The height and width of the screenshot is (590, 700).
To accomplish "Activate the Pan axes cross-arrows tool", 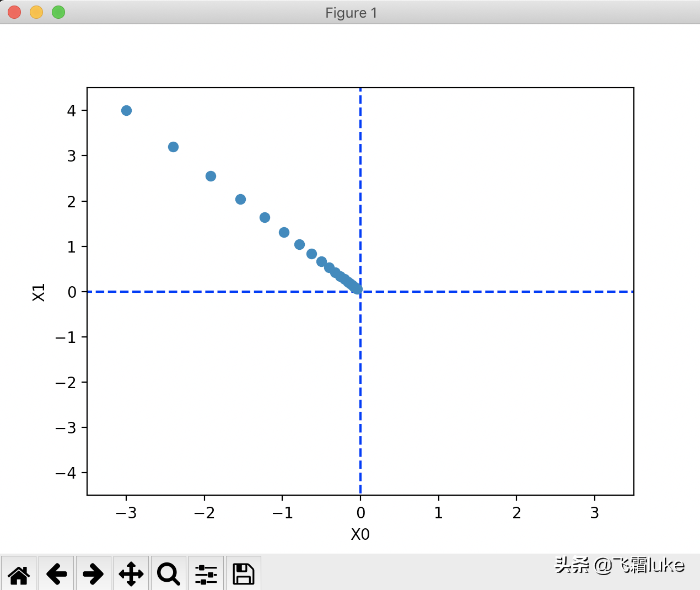I will coord(131,574).
